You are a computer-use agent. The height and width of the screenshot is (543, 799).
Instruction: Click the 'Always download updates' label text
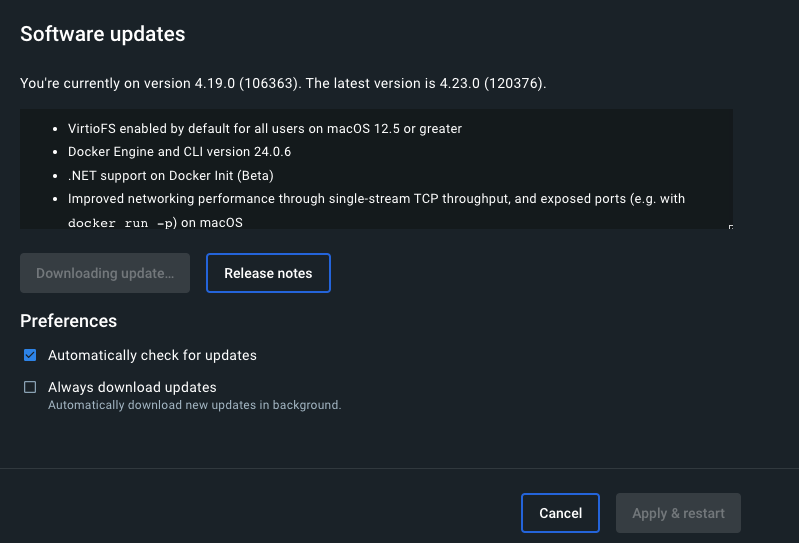tap(132, 387)
